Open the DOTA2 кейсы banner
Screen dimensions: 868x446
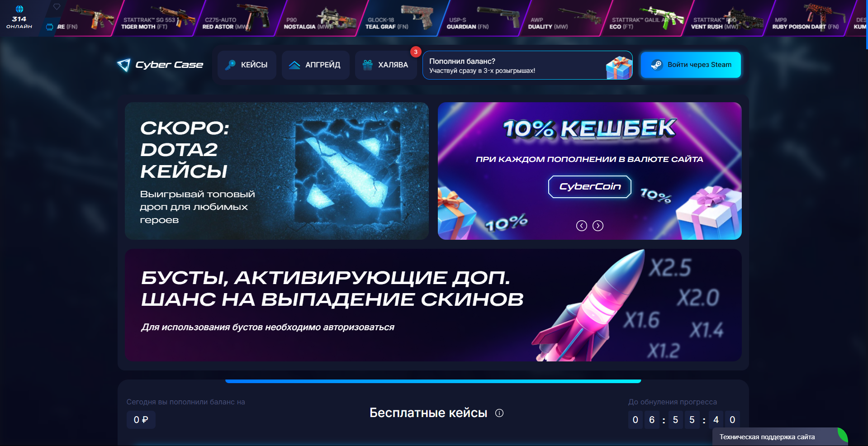tap(277, 171)
